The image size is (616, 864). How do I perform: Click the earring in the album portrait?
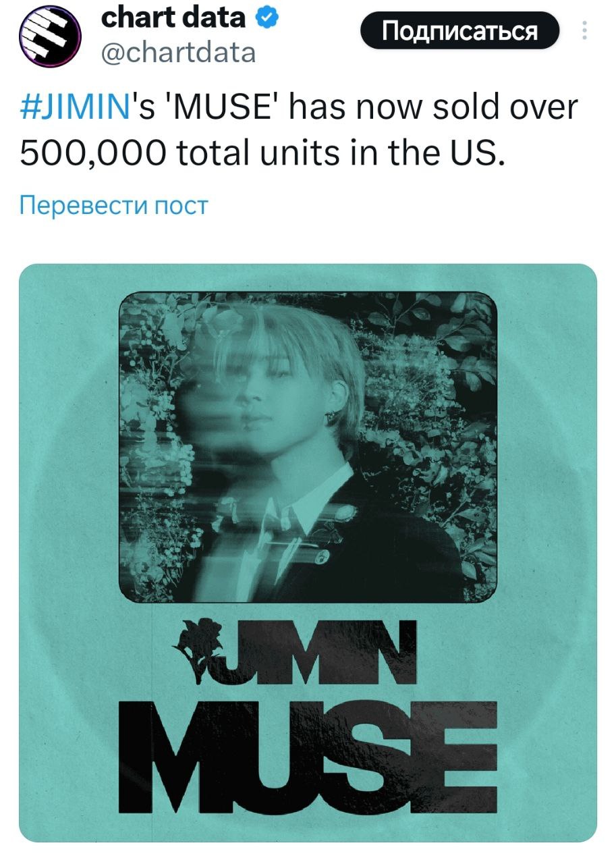point(331,419)
